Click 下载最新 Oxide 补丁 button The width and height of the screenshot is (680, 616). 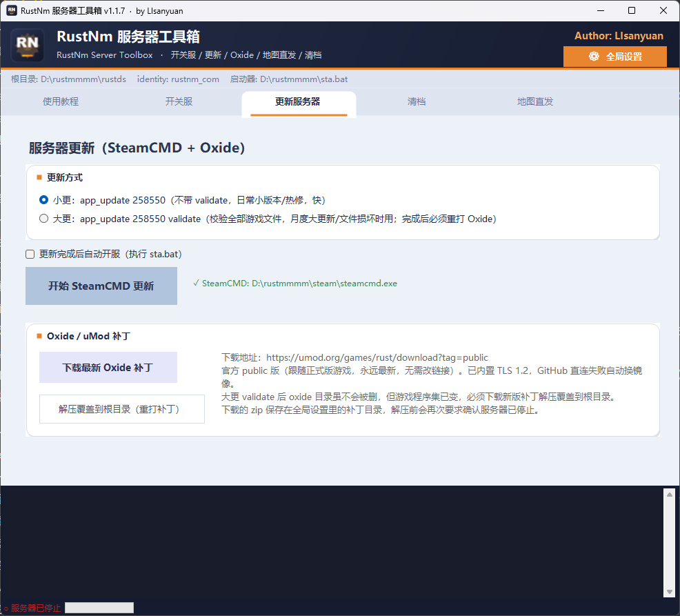pyautogui.click(x=108, y=368)
